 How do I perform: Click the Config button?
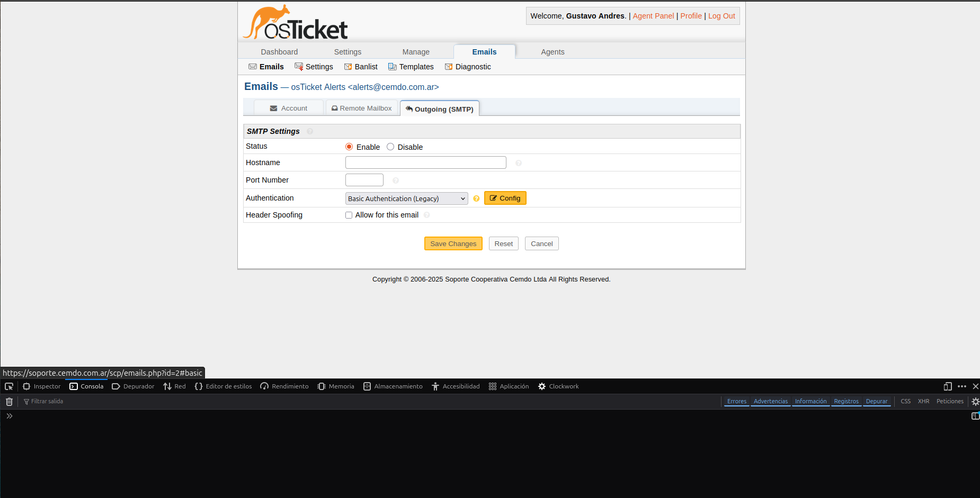pos(505,198)
